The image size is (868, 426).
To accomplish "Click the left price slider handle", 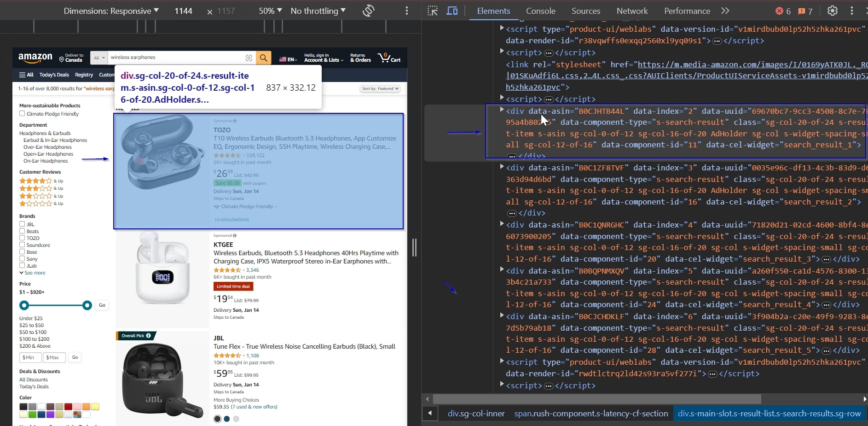I will coord(24,305).
